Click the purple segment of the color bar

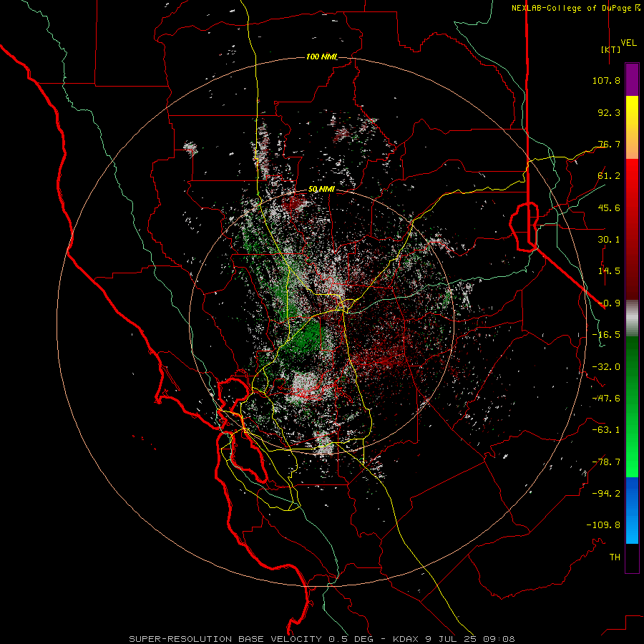(632, 79)
